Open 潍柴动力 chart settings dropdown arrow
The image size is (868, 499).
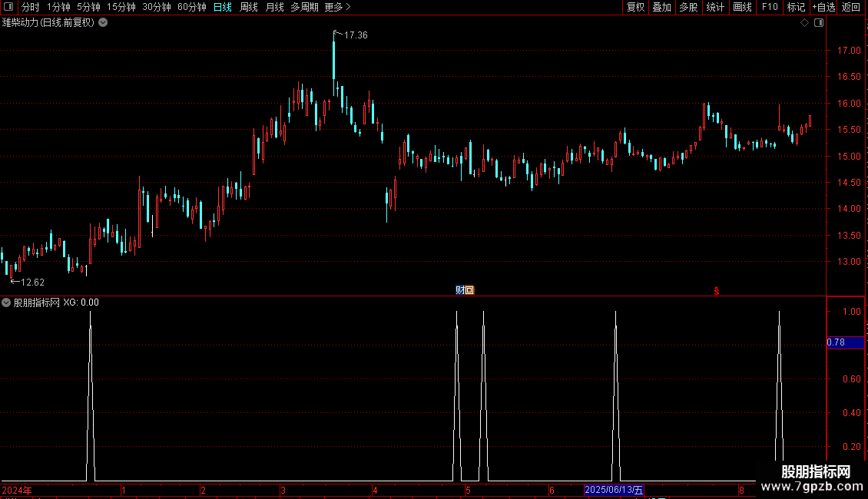click(103, 23)
